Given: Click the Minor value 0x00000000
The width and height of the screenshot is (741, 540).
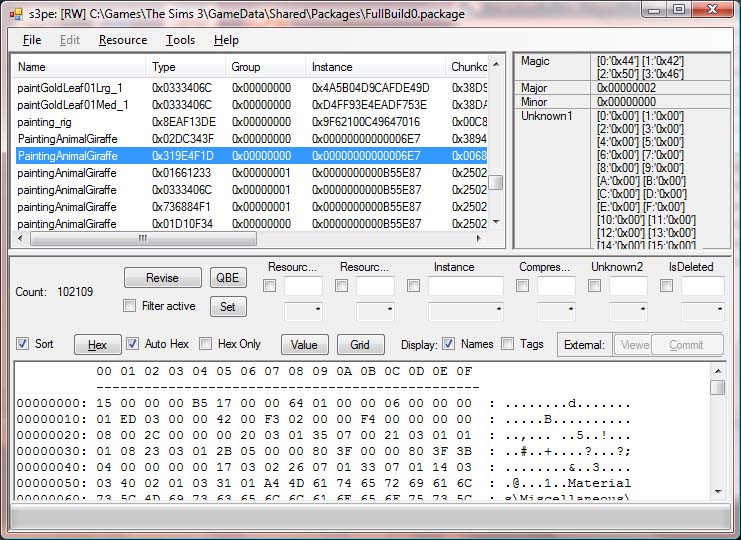Looking at the screenshot, I should [626, 102].
